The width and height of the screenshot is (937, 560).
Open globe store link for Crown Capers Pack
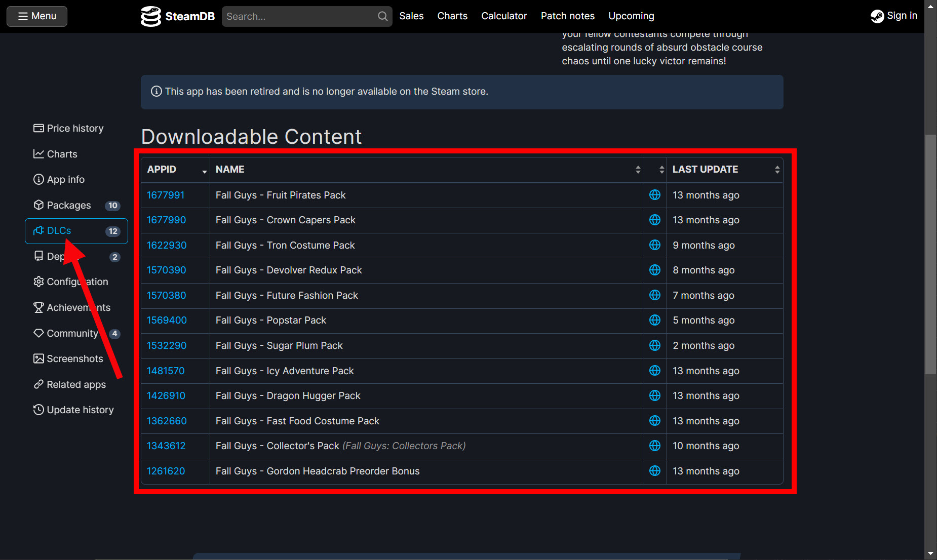pos(655,220)
